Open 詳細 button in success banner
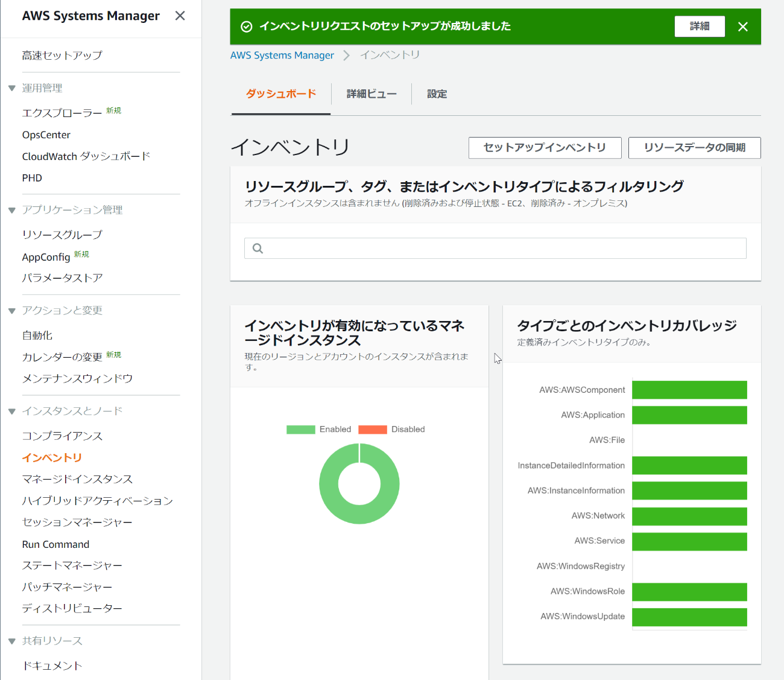This screenshot has width=784, height=680. (700, 27)
